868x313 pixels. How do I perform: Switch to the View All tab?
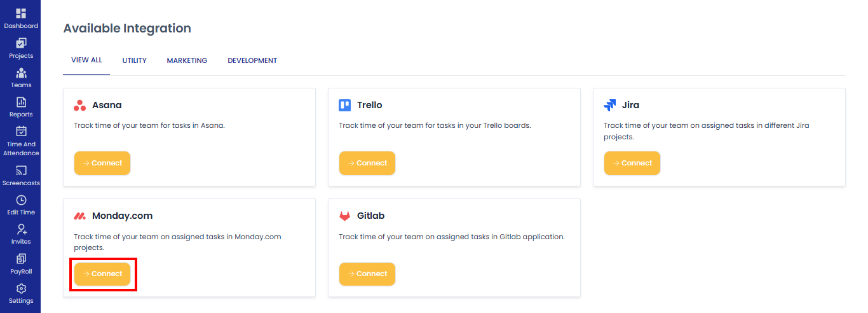pos(86,60)
